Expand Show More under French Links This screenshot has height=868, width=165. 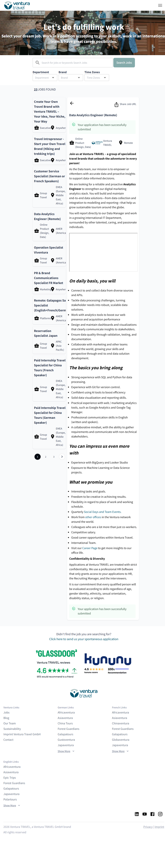(120, 751)
